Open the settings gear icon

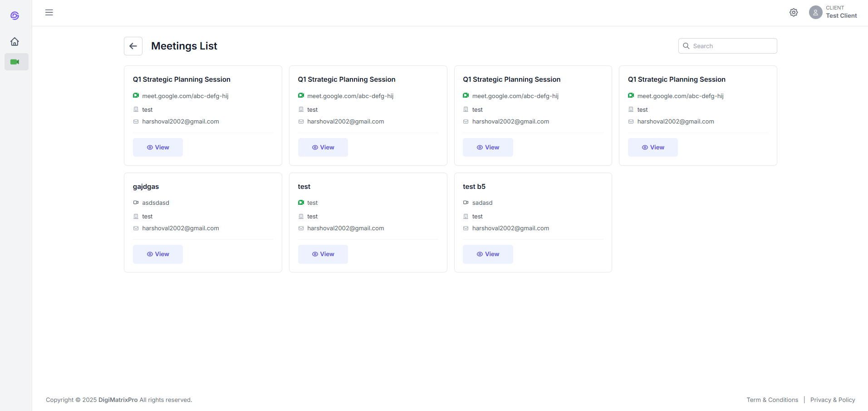coord(793,13)
